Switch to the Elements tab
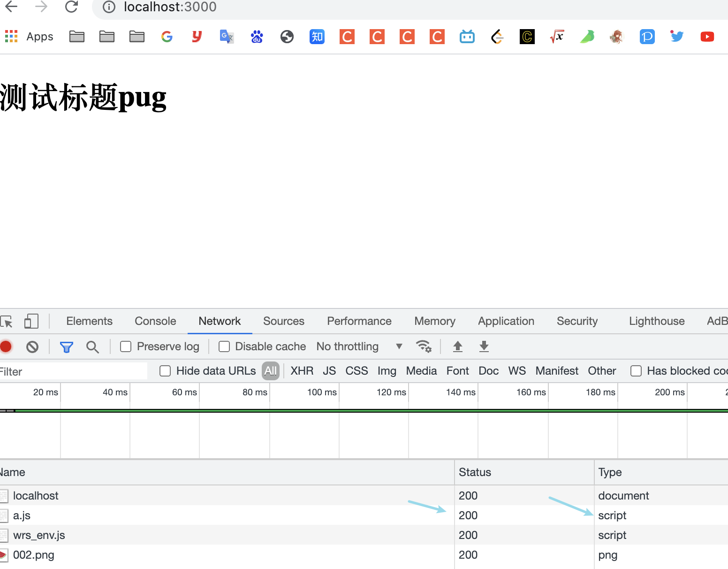This screenshot has height=569, width=728. coord(90,321)
